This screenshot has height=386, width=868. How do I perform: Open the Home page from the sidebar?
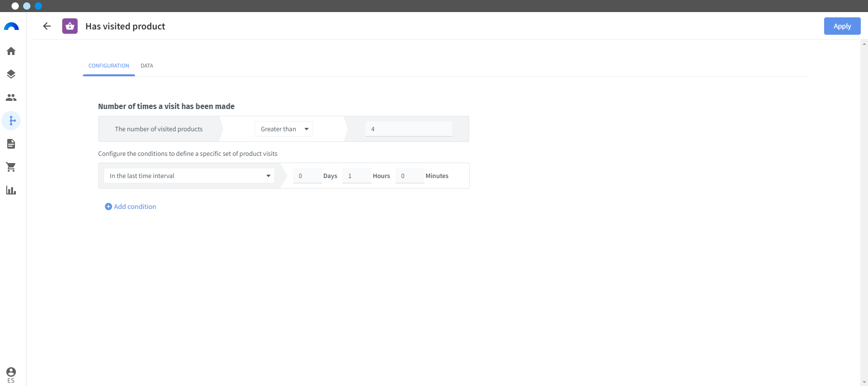pos(11,51)
